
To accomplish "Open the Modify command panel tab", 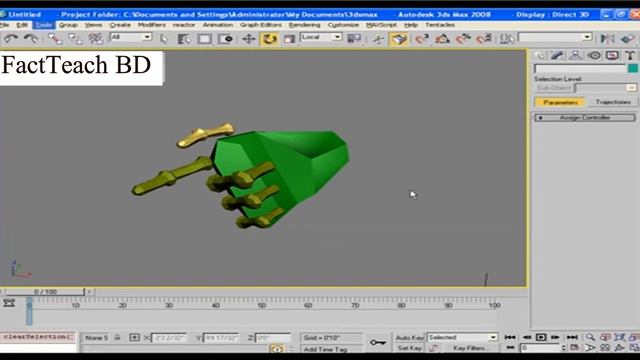I will pyautogui.click(x=557, y=56).
